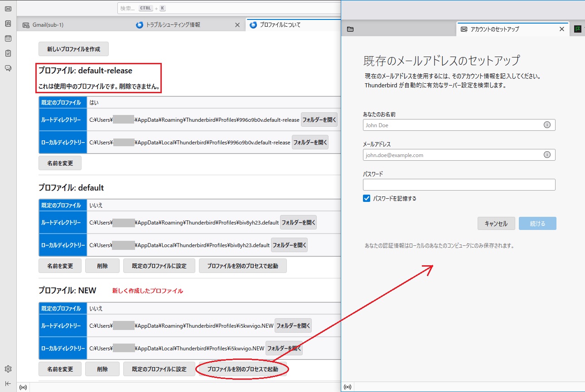
Task: Switch to the Gmail(sub-1) tab
Action: [48, 25]
